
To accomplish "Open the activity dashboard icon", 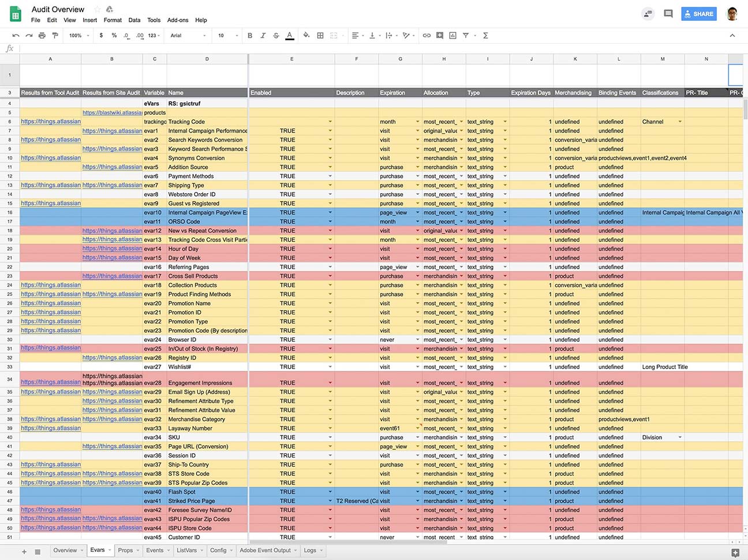I will 648,14.
